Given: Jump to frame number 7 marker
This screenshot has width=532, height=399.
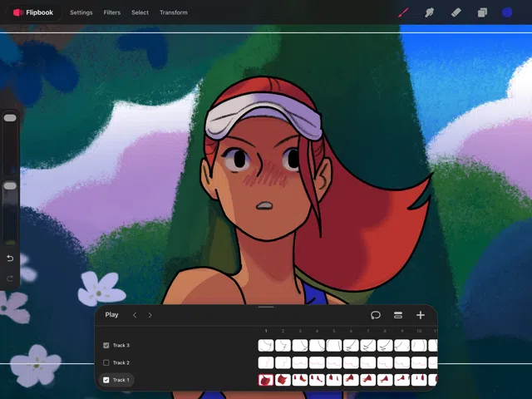Looking at the screenshot, I should click(x=367, y=331).
